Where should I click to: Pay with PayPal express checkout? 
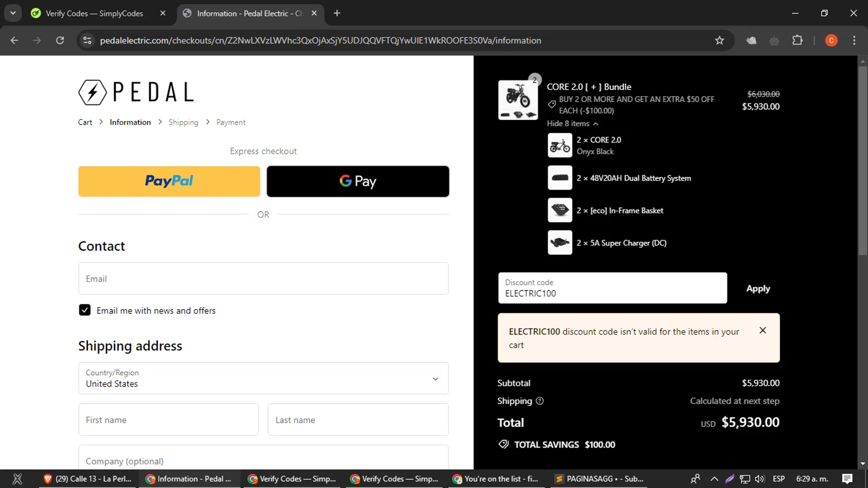169,181
